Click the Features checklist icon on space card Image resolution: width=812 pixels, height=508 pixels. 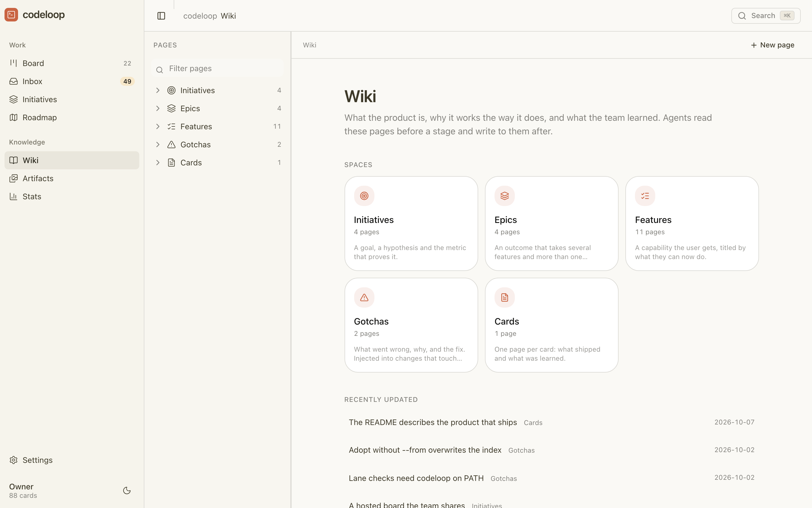pyautogui.click(x=645, y=196)
